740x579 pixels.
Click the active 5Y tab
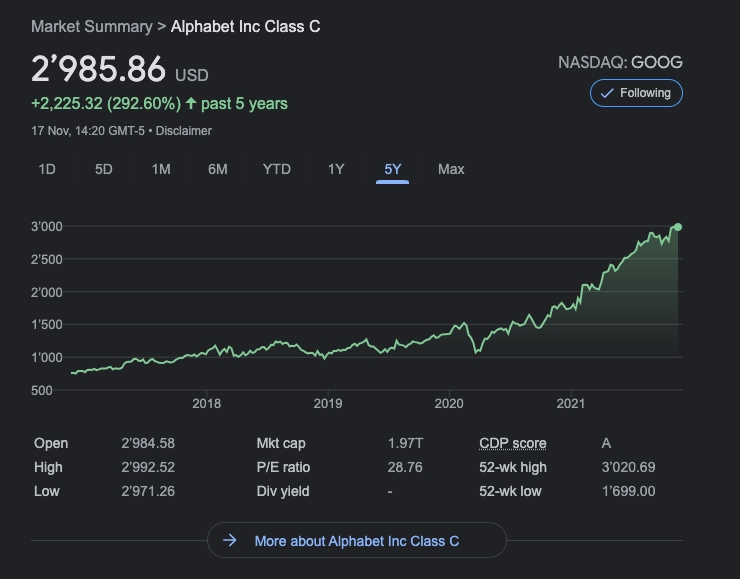pos(392,169)
